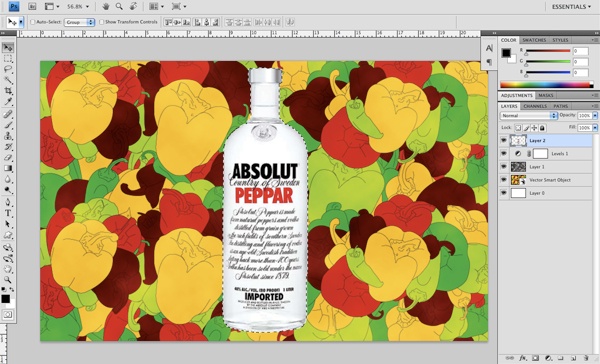Screen dimensions: 600x364
Task: Switch to the Styles tab
Action: click(x=560, y=40)
